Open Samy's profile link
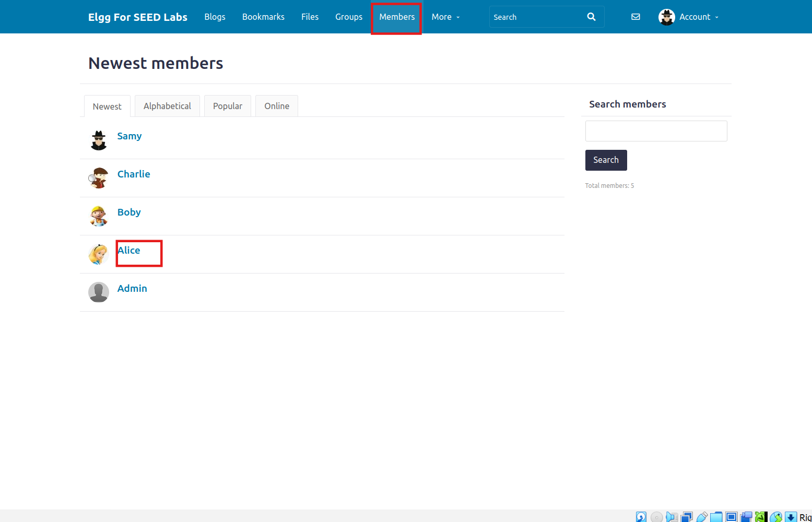 [130, 136]
